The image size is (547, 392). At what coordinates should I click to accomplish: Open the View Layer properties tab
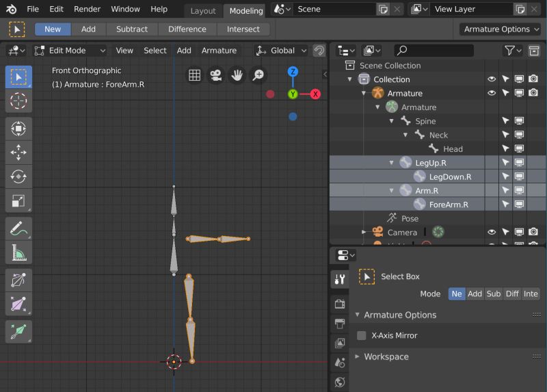[x=339, y=343]
